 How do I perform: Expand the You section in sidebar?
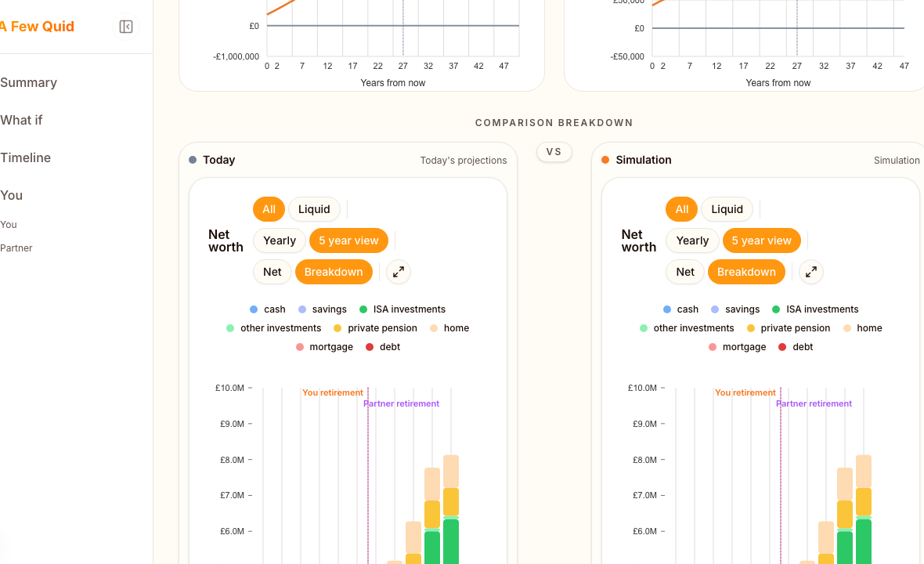pyautogui.click(x=12, y=195)
